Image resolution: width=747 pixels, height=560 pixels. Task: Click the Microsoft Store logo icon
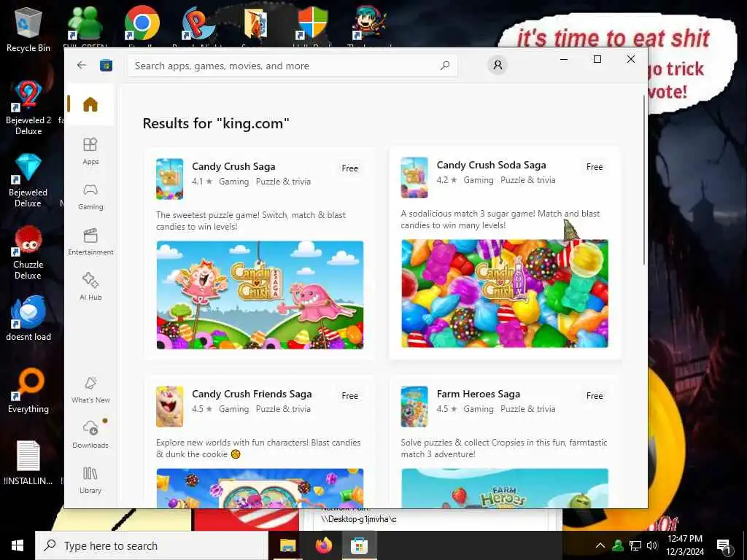[x=106, y=65]
